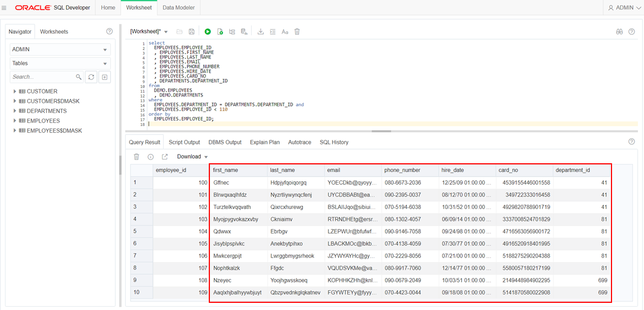Click the cell containing Qdwwx

[238, 232]
